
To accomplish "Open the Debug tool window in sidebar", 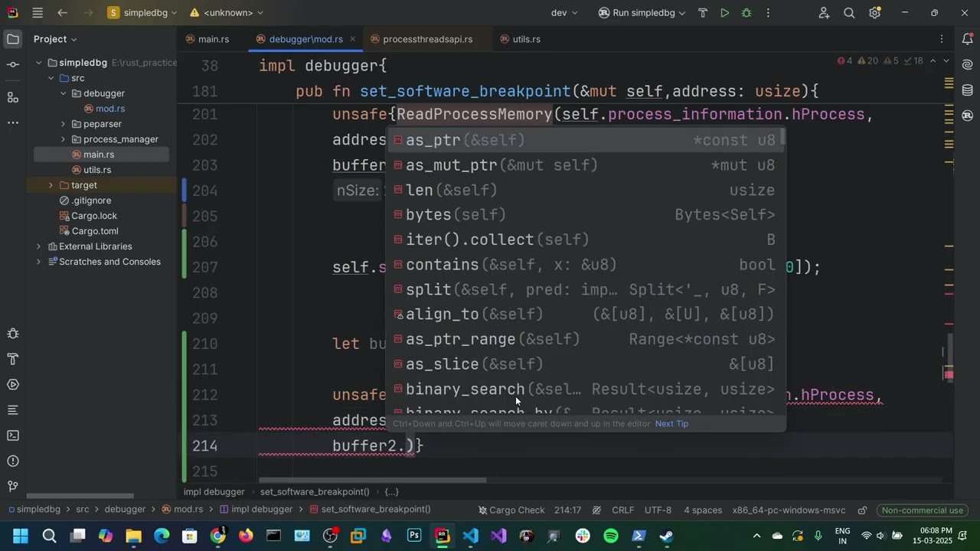I will pyautogui.click(x=13, y=334).
